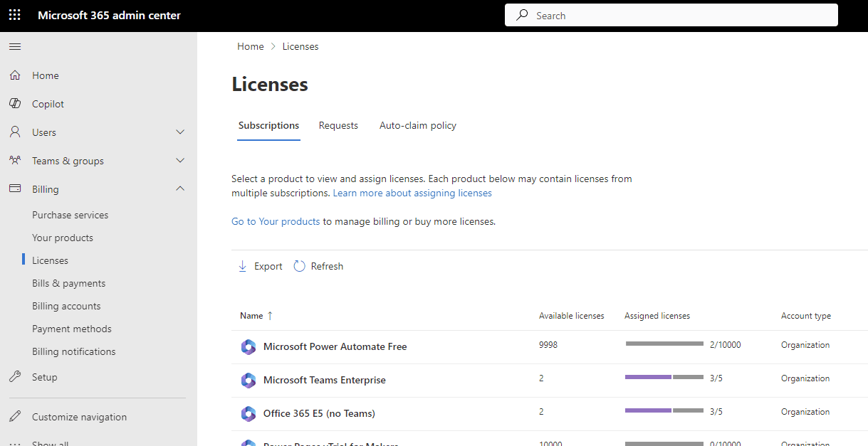The height and width of the screenshot is (446, 868).
Task: Open Purchase services under Billing
Action: (70, 215)
